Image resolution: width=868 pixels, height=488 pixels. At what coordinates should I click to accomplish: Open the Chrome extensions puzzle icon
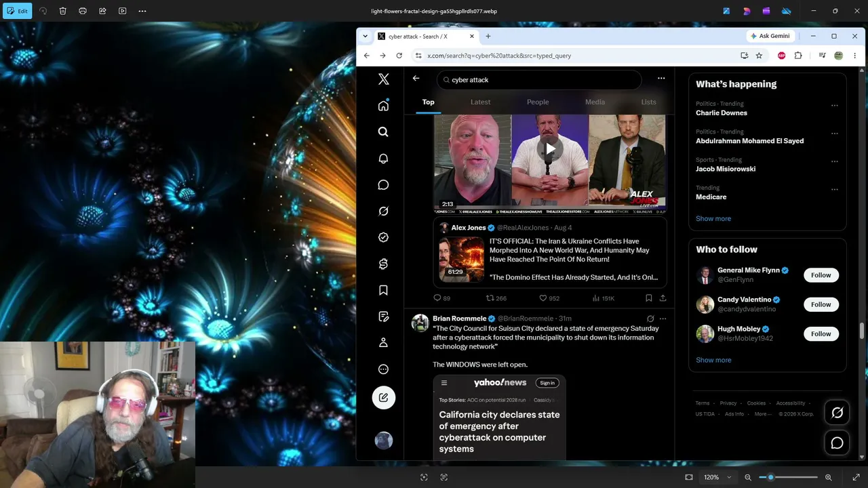[x=798, y=56]
